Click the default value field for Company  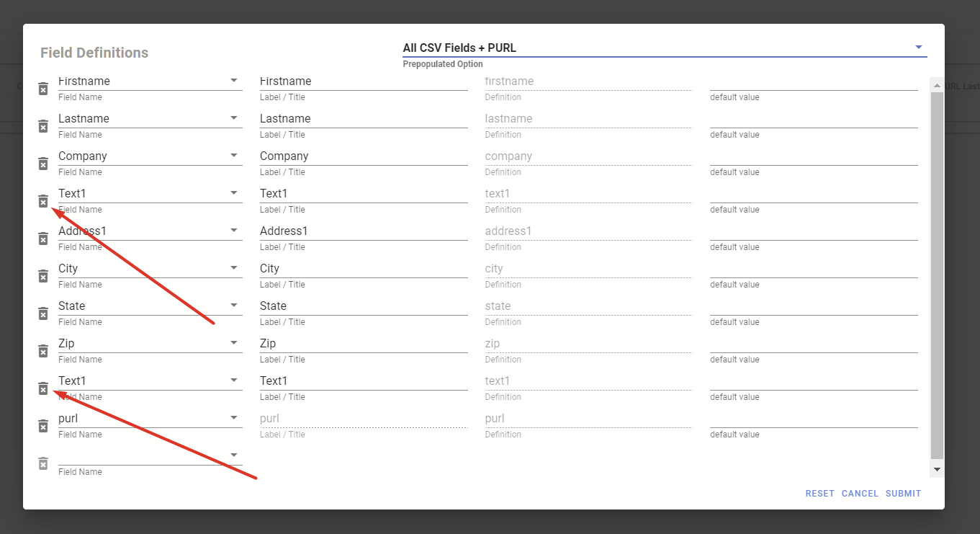click(x=814, y=156)
